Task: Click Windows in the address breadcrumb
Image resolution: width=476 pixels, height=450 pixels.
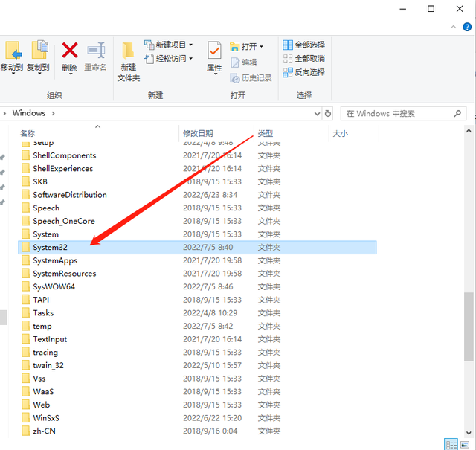Action: (x=29, y=113)
